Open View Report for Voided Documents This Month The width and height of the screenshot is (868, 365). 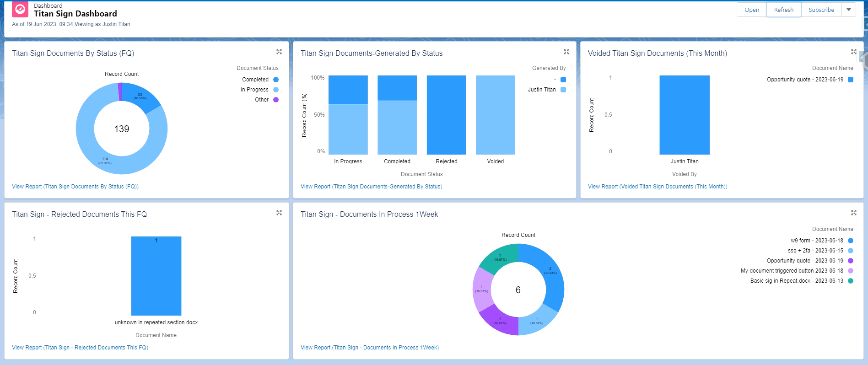[658, 187]
